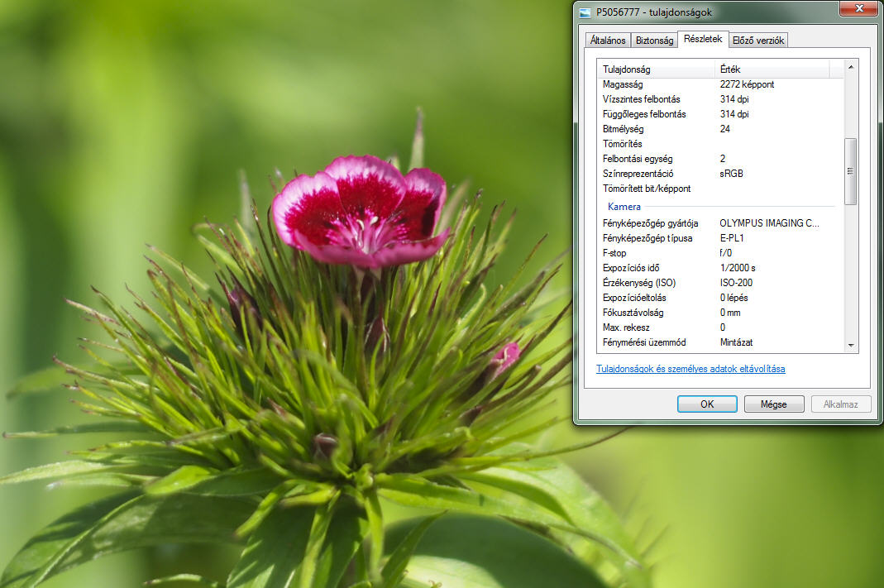Select the Fókusztávolság row
884x588 pixels.
point(721,313)
